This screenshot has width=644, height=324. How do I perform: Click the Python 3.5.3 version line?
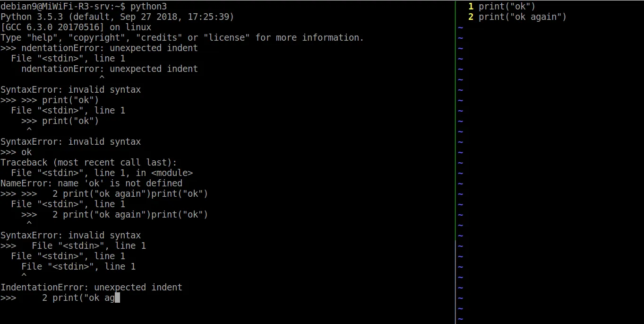(x=117, y=17)
